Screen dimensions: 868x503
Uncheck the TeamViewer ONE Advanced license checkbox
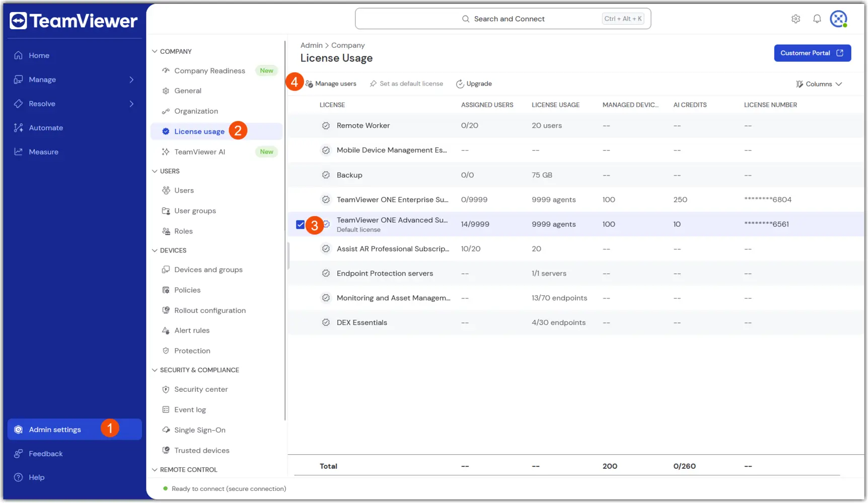point(300,224)
